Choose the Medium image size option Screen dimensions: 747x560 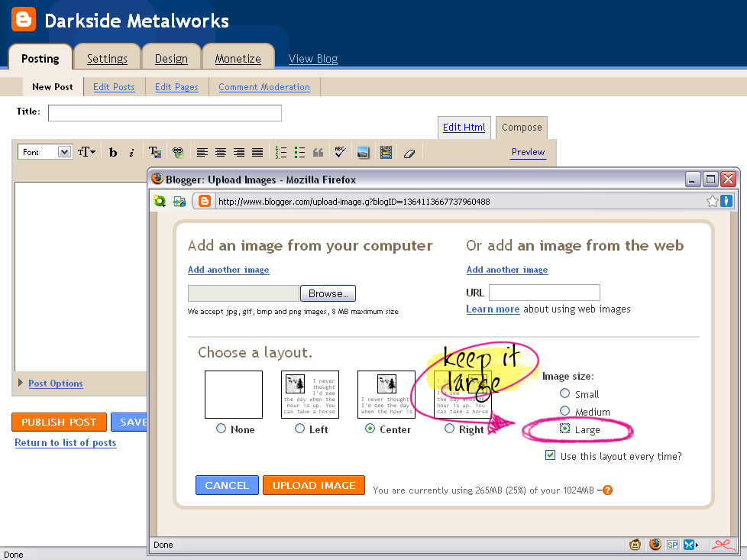point(564,411)
